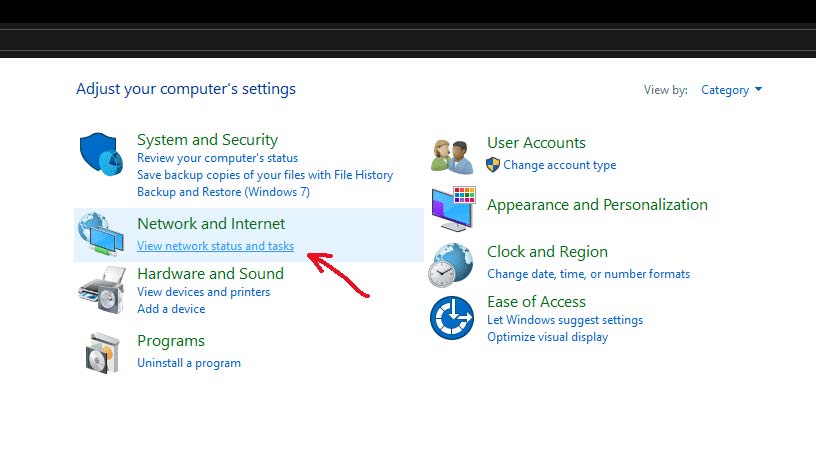
Task: Click the Hardware and Sound printer icon
Action: tap(103, 290)
